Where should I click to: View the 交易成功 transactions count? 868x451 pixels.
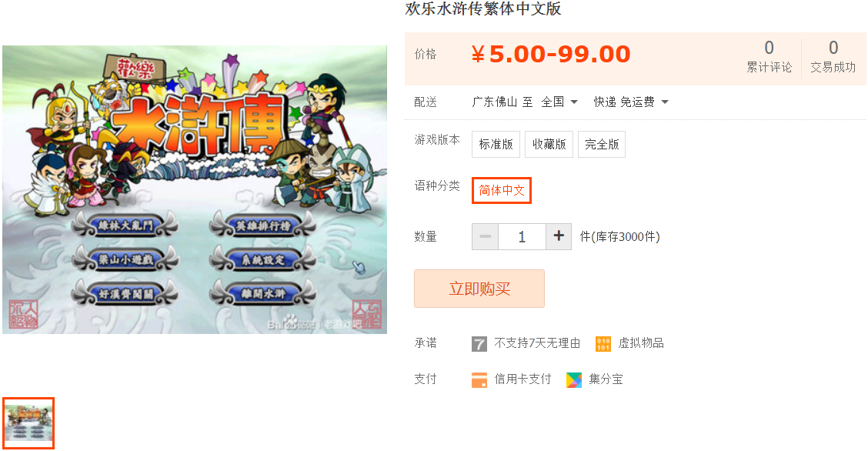pyautogui.click(x=833, y=56)
